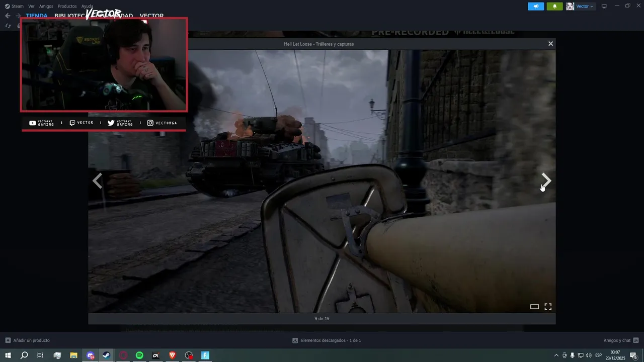Open the Ver menu
644x362 pixels.
(x=31, y=6)
